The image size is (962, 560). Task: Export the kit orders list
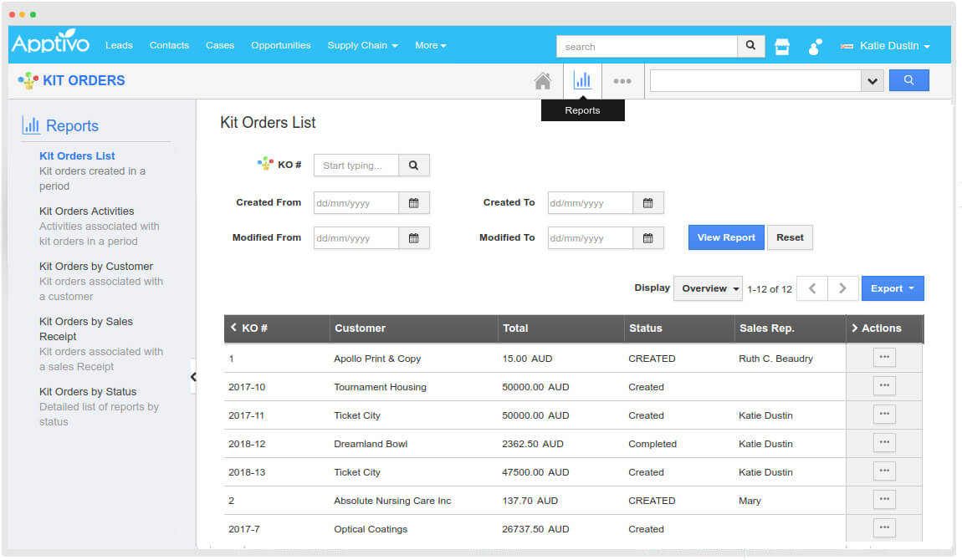point(893,288)
